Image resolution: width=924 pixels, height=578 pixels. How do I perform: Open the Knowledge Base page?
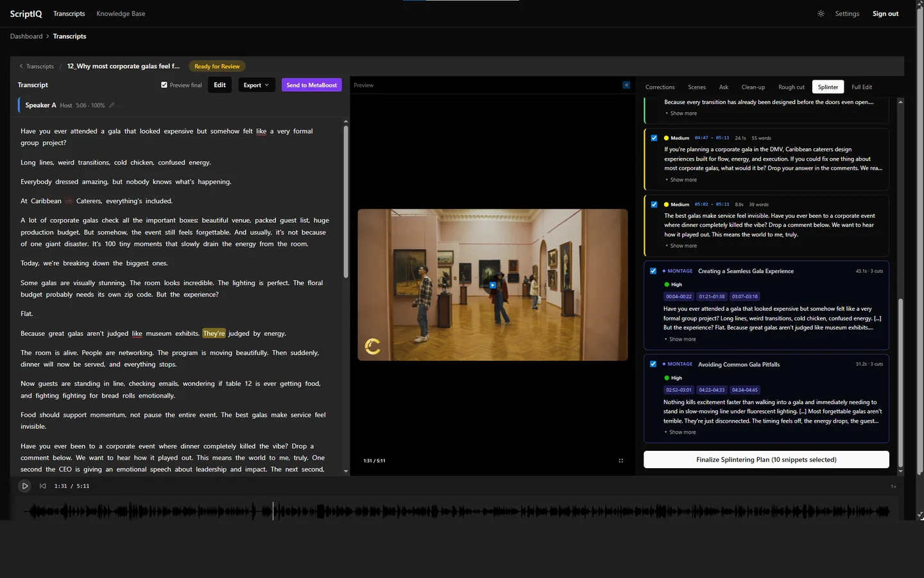tap(121, 13)
